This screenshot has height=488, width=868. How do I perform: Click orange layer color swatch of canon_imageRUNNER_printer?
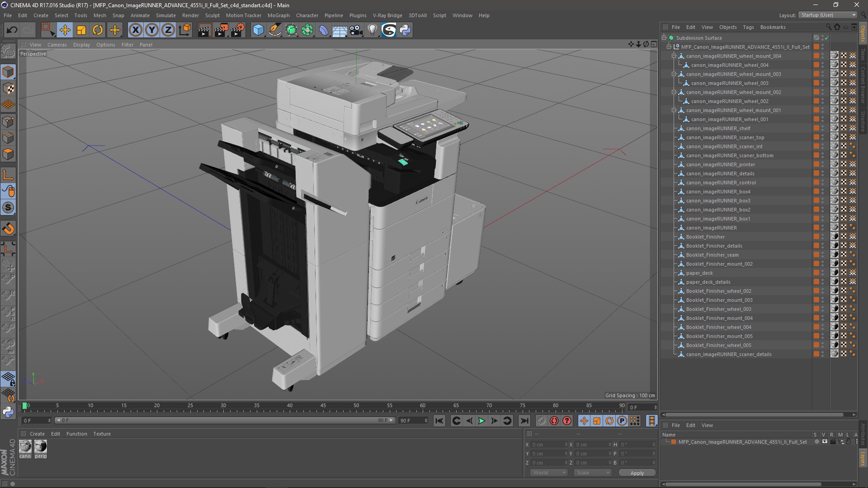[x=816, y=164]
